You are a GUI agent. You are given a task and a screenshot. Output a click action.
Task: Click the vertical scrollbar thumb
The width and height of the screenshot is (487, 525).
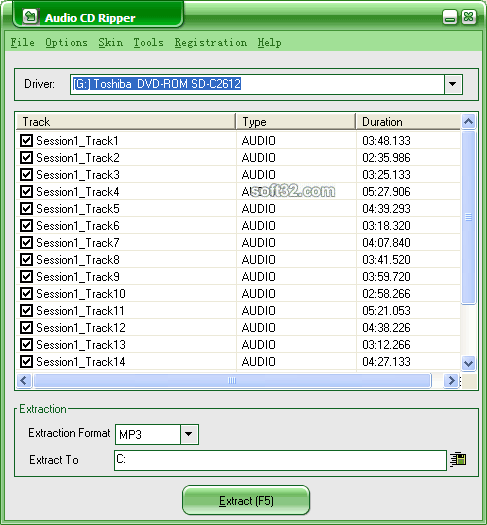tap(468, 217)
